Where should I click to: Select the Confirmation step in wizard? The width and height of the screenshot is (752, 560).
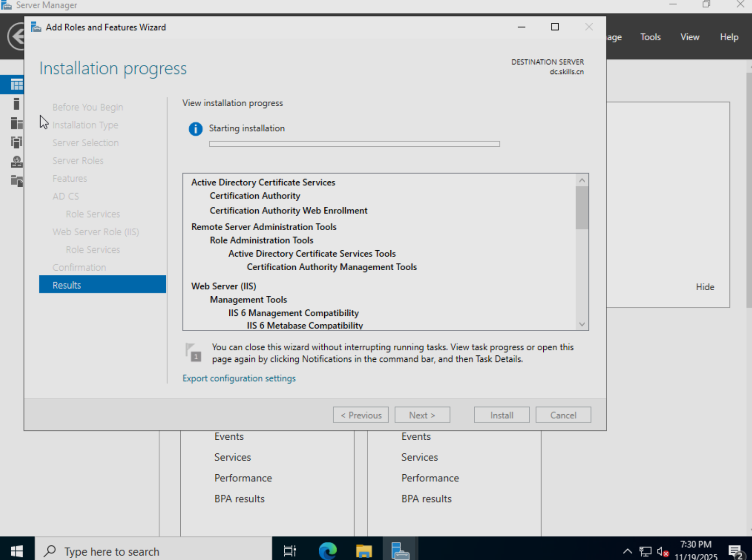tap(79, 267)
